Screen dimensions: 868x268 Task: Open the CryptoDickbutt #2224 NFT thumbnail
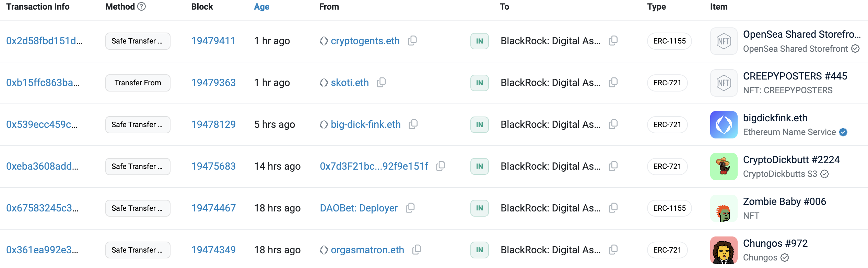coord(724,167)
